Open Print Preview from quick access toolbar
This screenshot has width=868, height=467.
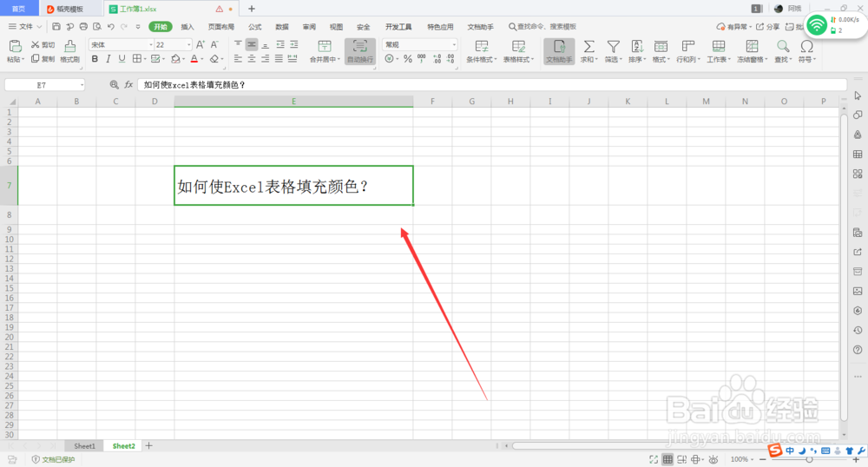click(x=97, y=27)
